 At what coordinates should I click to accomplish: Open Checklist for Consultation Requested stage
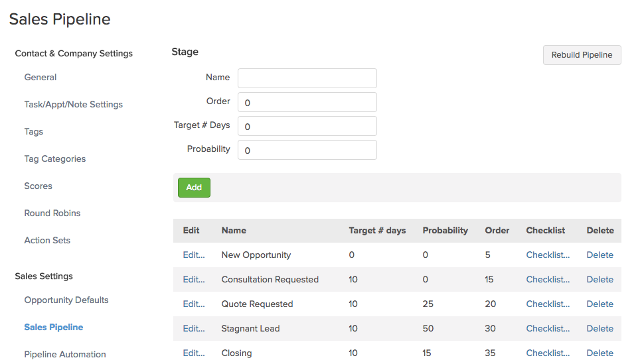click(x=548, y=280)
